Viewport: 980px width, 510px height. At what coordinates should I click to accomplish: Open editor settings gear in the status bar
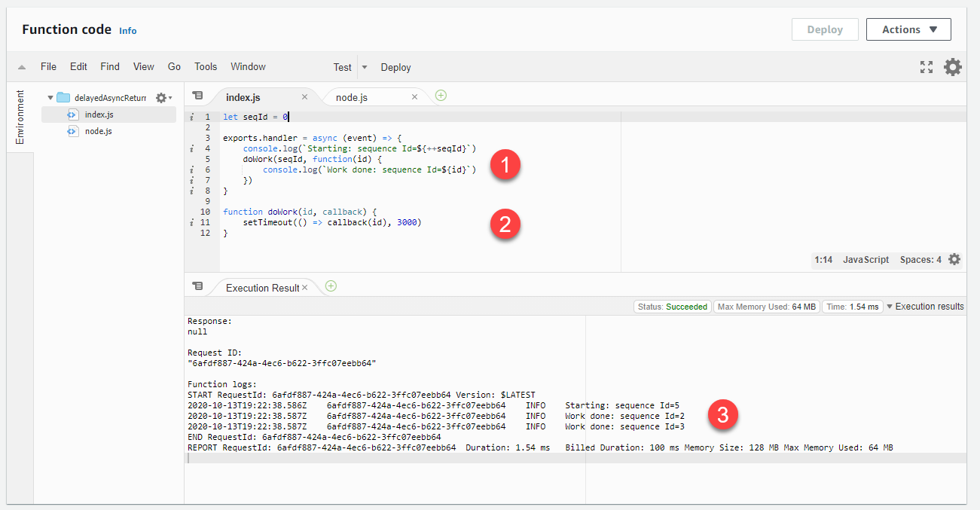[953, 259]
